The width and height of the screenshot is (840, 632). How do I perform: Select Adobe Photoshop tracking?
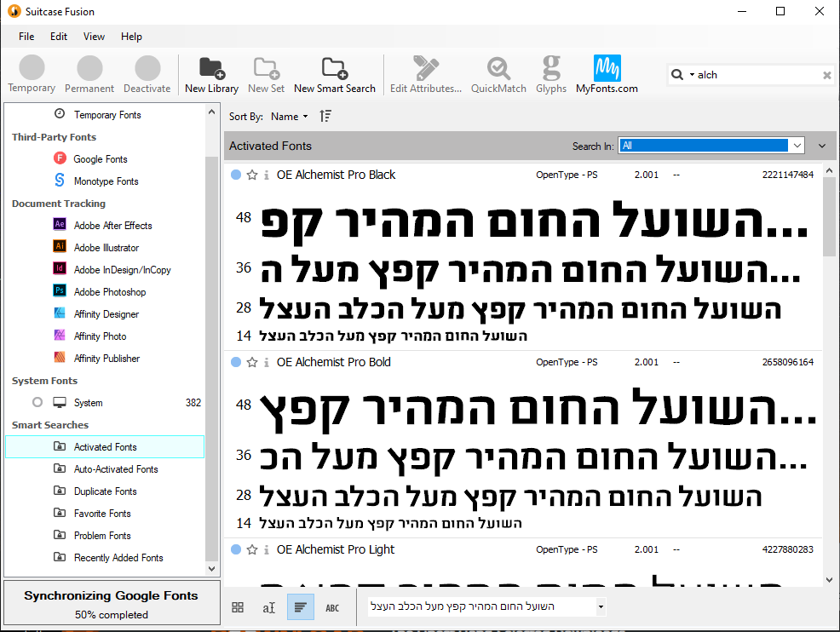point(105,292)
